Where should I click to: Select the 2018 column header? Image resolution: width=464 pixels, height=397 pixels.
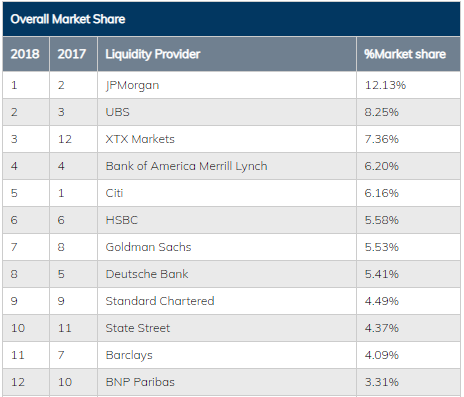[25, 54]
